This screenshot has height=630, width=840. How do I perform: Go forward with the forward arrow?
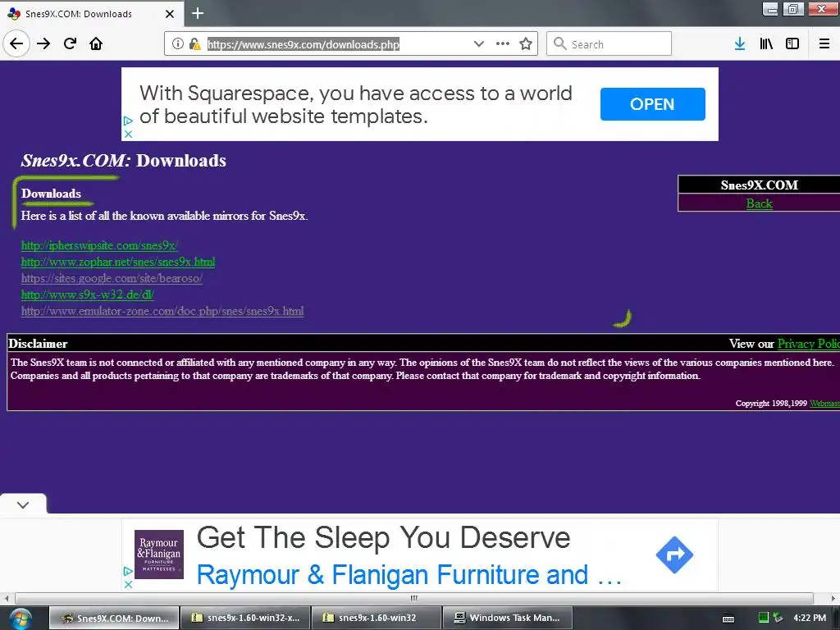tap(43, 43)
